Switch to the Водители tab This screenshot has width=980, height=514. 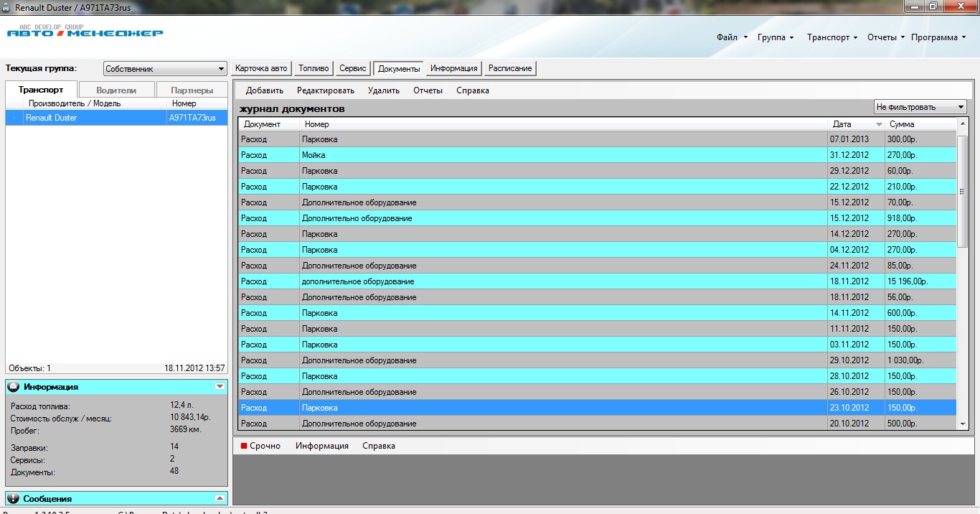[116, 90]
